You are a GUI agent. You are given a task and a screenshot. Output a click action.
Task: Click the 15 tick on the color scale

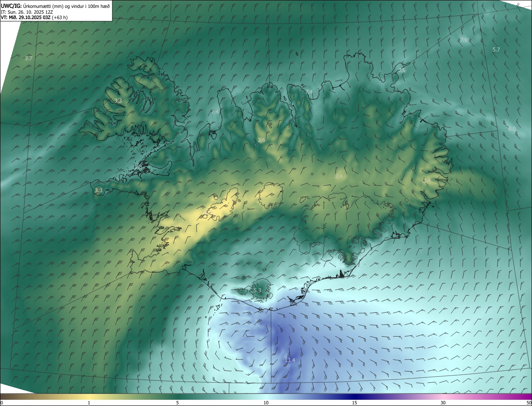tap(355, 403)
